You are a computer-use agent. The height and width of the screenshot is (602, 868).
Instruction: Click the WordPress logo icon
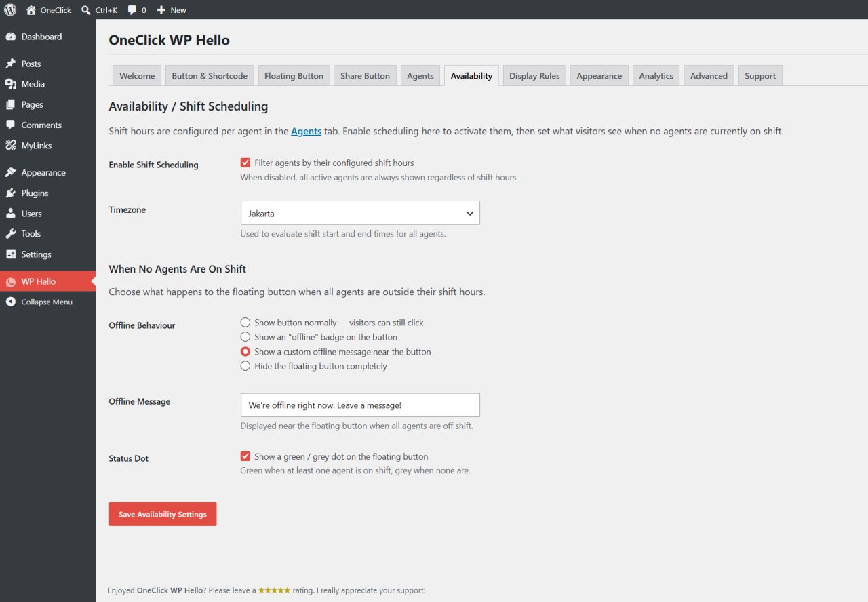(10, 10)
